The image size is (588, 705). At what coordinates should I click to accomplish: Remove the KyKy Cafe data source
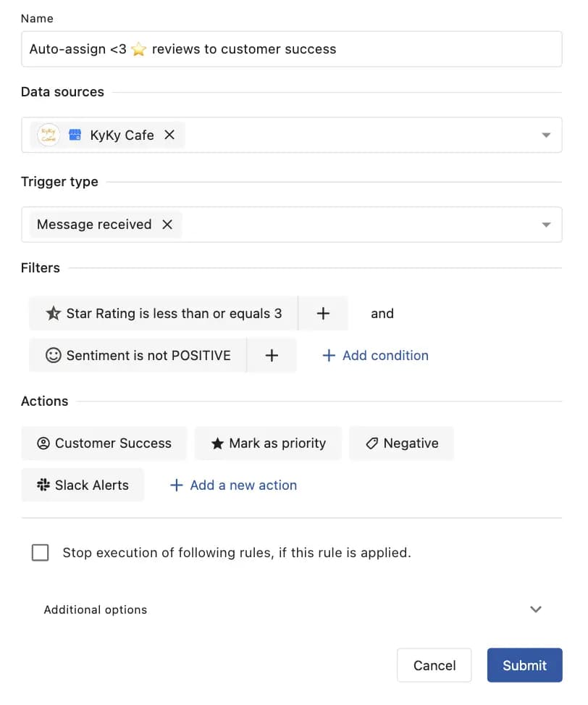pos(169,135)
